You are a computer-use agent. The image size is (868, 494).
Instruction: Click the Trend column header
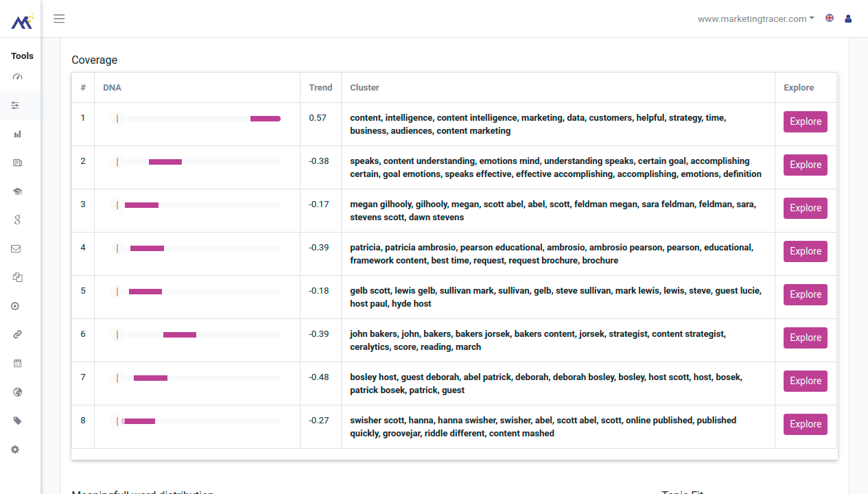(x=320, y=88)
